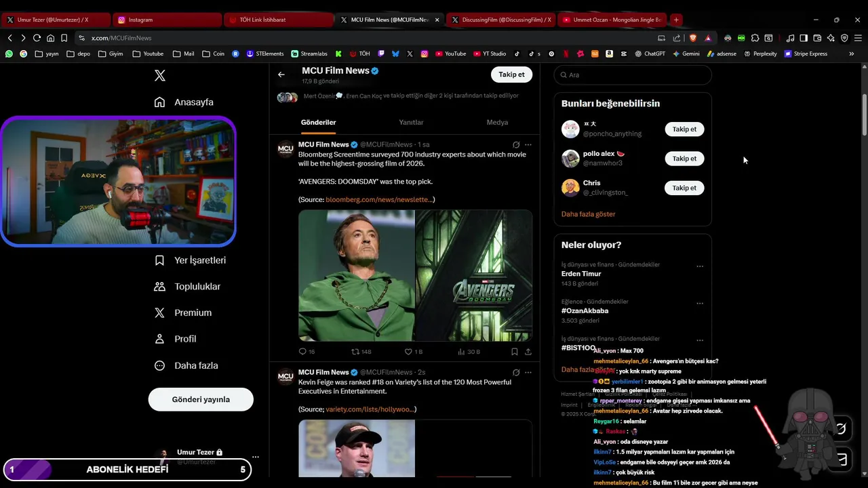
Task: Click the browser reload button
Action: (37, 38)
